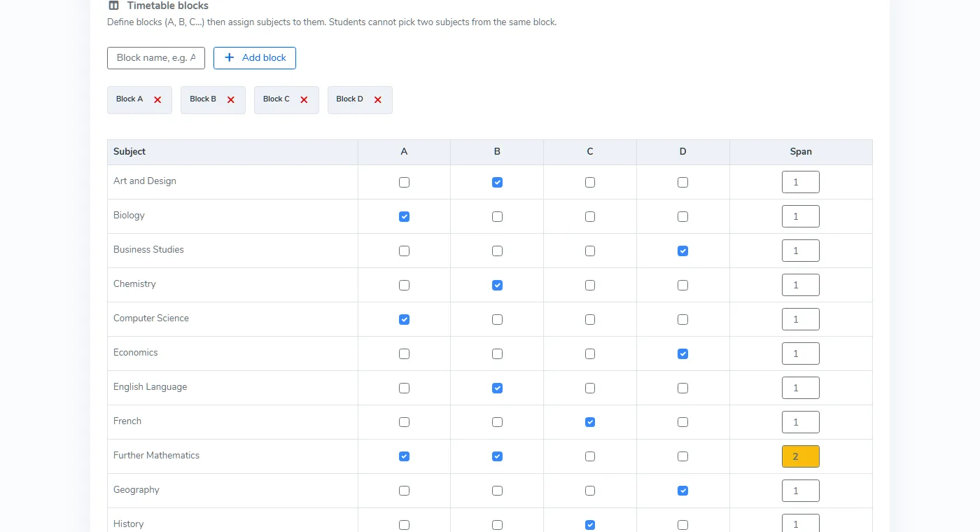
Task: Click the Span field for French
Action: tap(801, 422)
